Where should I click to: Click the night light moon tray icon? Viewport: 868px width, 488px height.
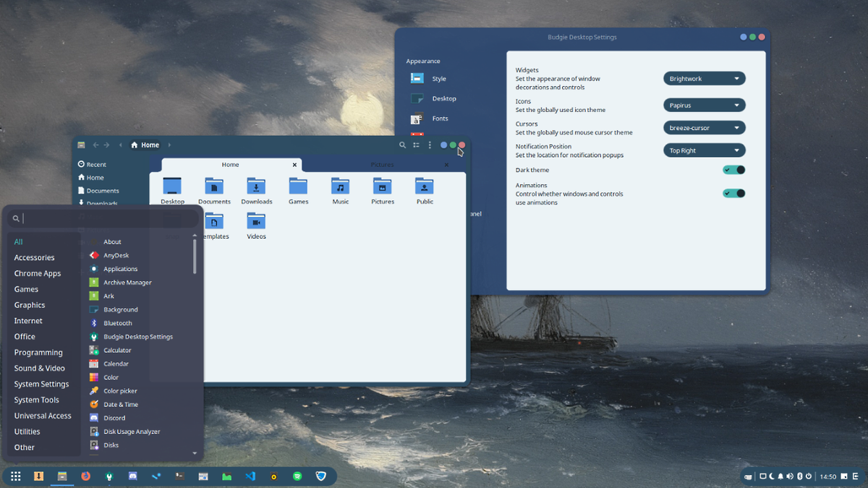click(772, 476)
